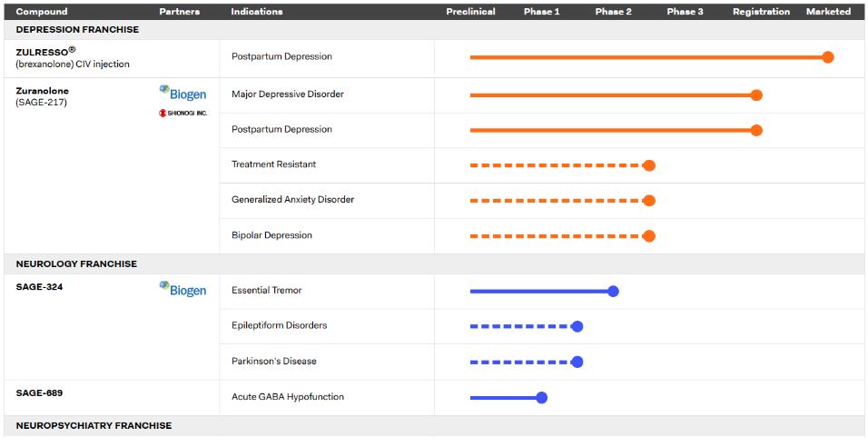The height and width of the screenshot is (447, 868).
Task: Open the Zuranolone compound name
Action: point(43,91)
